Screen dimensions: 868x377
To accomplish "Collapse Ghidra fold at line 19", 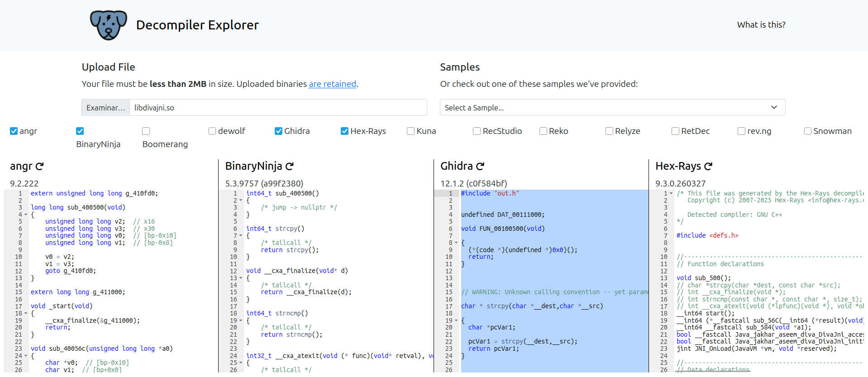I will tap(456, 320).
